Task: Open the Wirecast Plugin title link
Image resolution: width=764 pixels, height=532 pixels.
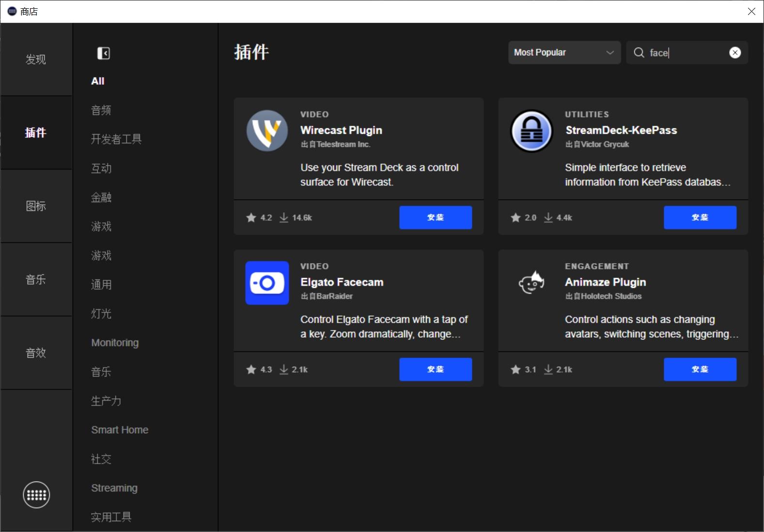Action: point(341,130)
